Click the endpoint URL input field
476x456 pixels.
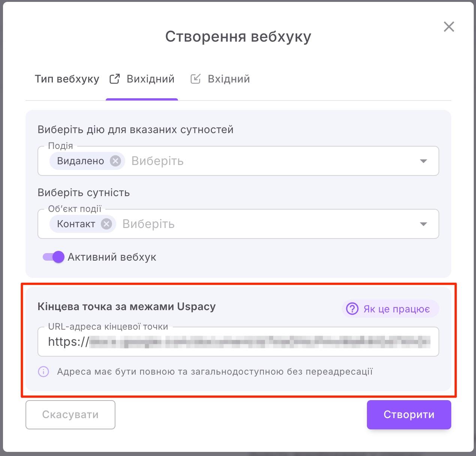(x=259, y=342)
